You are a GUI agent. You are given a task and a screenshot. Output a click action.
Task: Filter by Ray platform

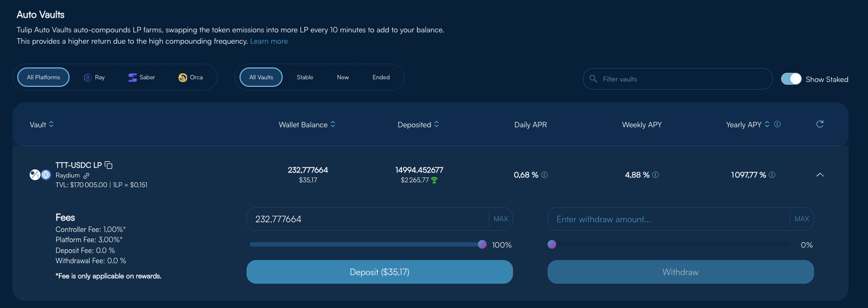pyautogui.click(x=94, y=77)
